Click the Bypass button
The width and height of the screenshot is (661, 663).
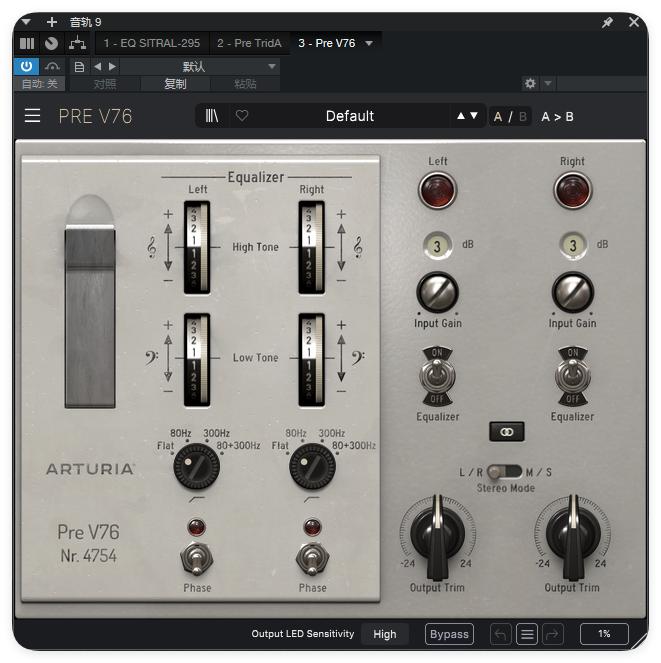[449, 634]
